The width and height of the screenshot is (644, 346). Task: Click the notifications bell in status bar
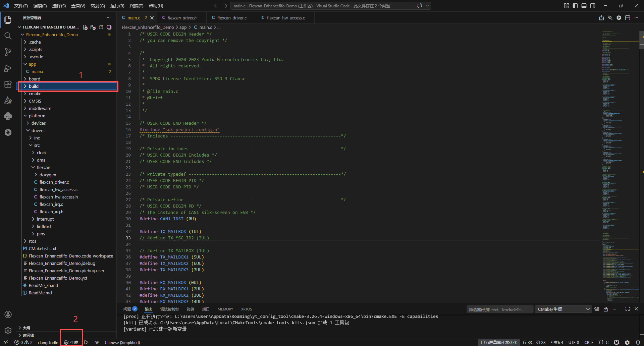[638, 342]
